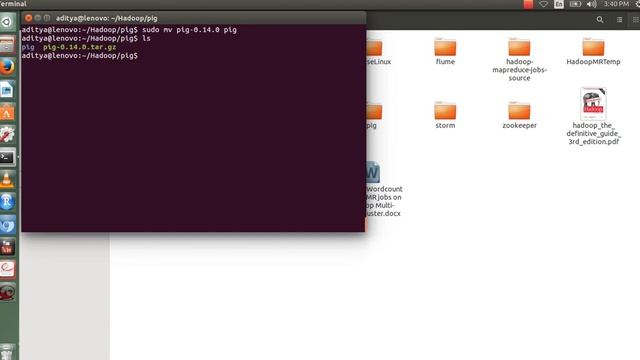Open the white-and-red dock icon above the last one
This screenshot has width=640, height=360.
(7, 269)
